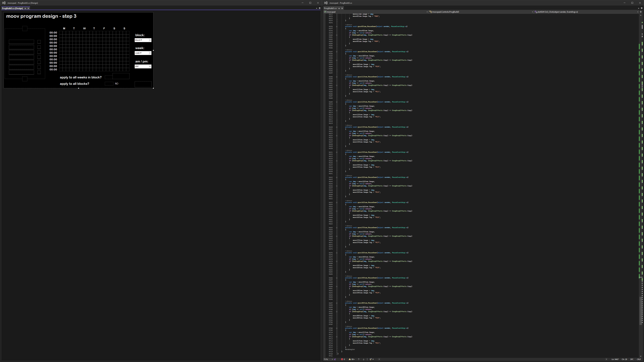Pin the ProgBuild3.cs [Design] tab
This screenshot has width=644, height=362.
(25, 8)
